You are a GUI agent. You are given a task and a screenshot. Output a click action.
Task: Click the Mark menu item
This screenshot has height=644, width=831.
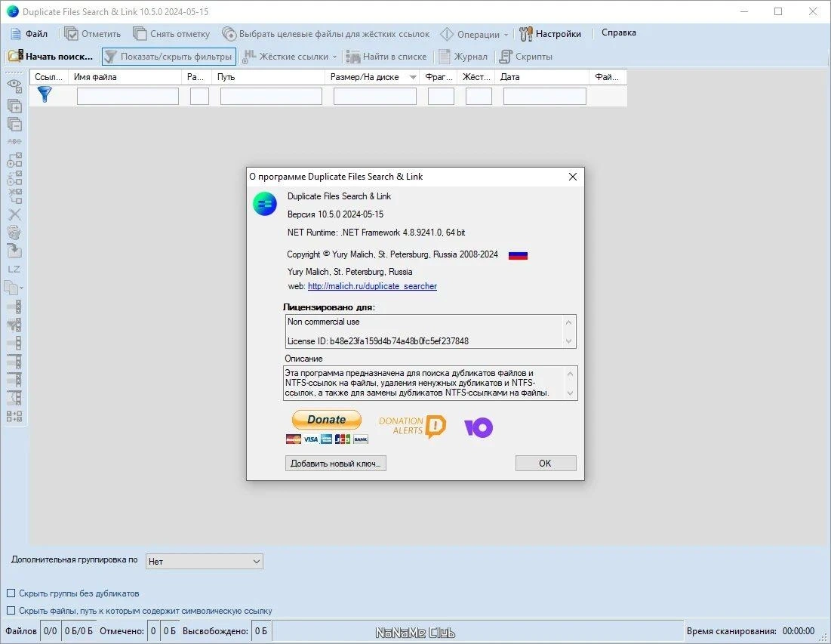(93, 34)
